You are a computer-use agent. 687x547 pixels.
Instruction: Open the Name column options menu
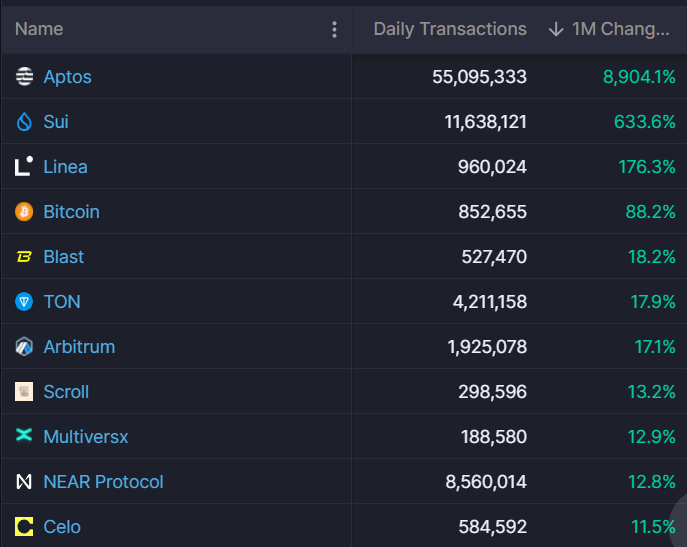coord(334,29)
